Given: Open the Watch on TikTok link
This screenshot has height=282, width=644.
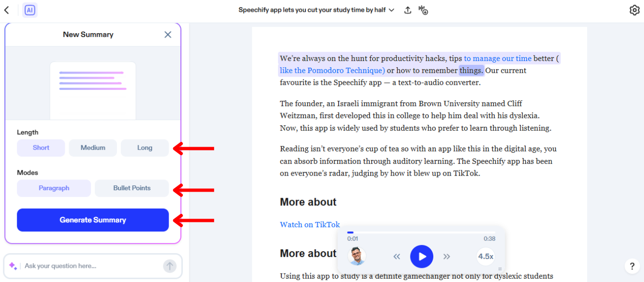Looking at the screenshot, I should click(310, 224).
